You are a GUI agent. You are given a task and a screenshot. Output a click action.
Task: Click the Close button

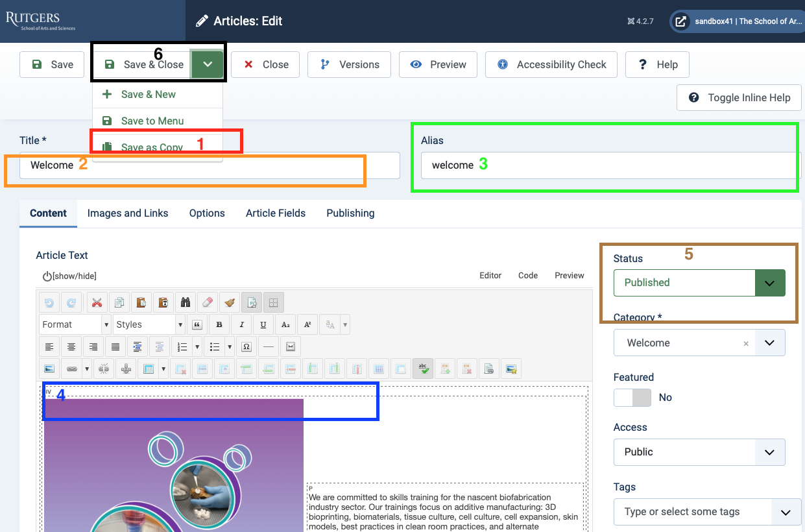[265, 64]
